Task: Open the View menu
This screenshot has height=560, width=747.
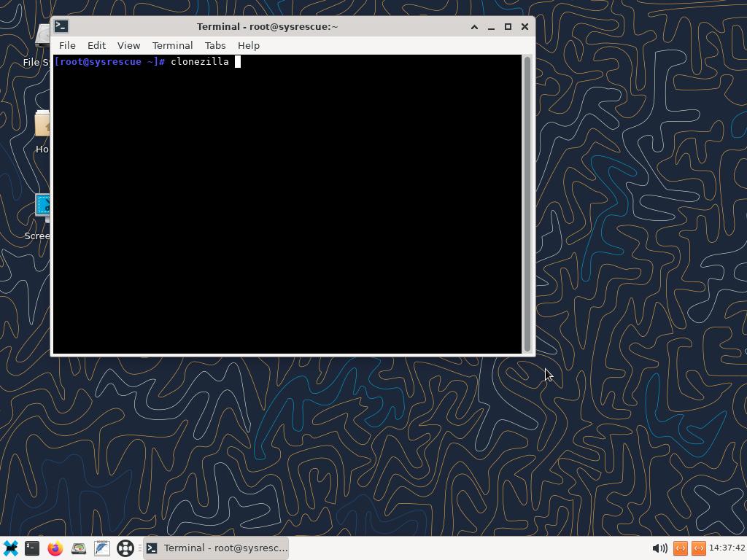Action: [x=128, y=45]
